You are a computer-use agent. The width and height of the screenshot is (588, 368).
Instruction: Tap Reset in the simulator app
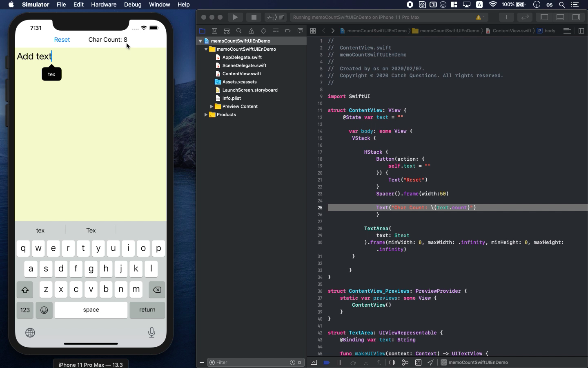[x=62, y=40]
